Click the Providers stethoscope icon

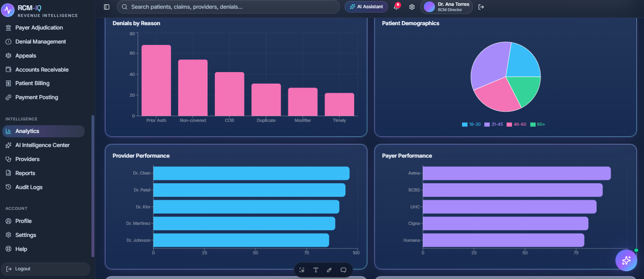pyautogui.click(x=8, y=159)
